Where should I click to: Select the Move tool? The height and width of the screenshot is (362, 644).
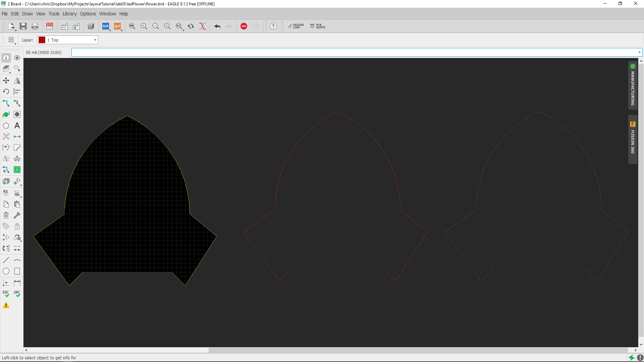(x=6, y=80)
